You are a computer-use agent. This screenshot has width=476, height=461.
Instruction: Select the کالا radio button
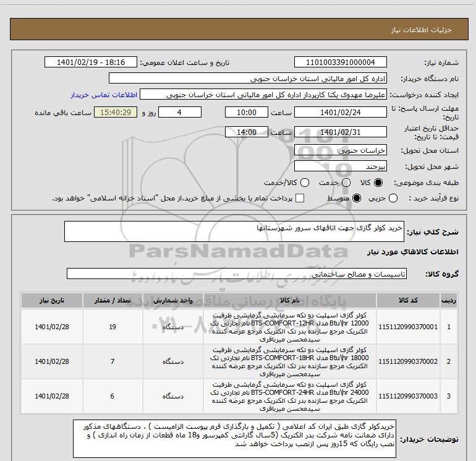pyautogui.click(x=378, y=183)
